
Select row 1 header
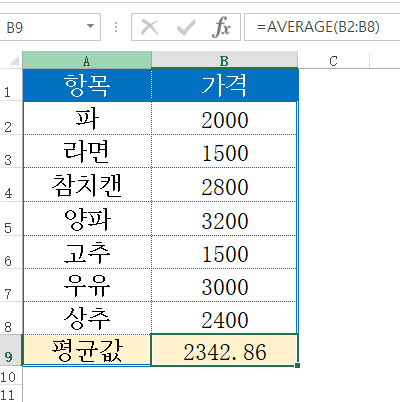[11, 85]
